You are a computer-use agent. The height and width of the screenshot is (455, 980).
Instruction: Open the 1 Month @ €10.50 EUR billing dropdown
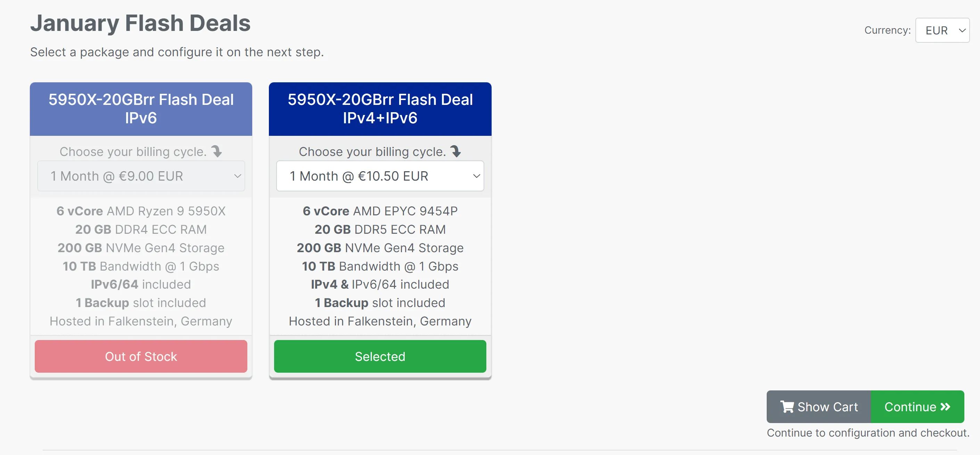click(380, 176)
